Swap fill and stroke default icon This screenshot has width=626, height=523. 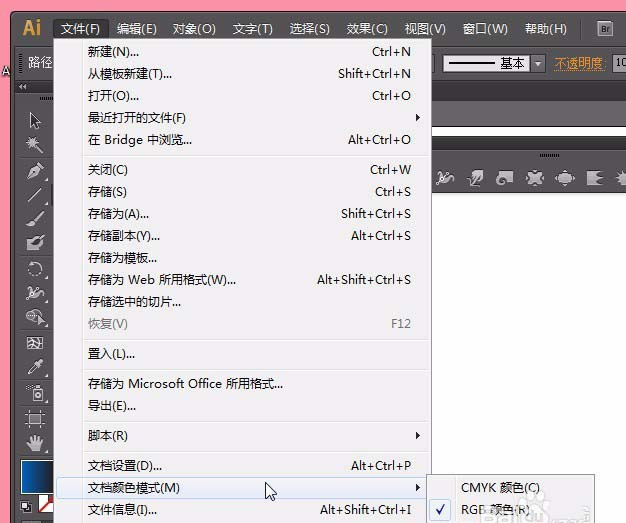pos(26,507)
